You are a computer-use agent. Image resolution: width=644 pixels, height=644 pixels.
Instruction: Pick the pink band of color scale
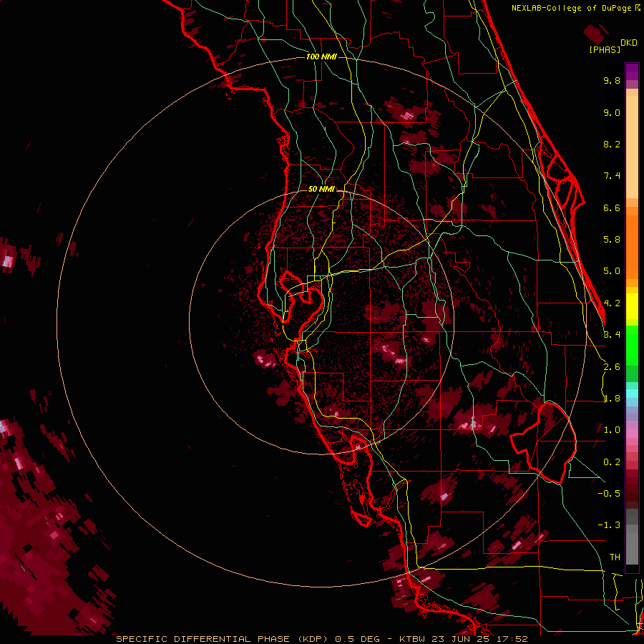[632, 434]
